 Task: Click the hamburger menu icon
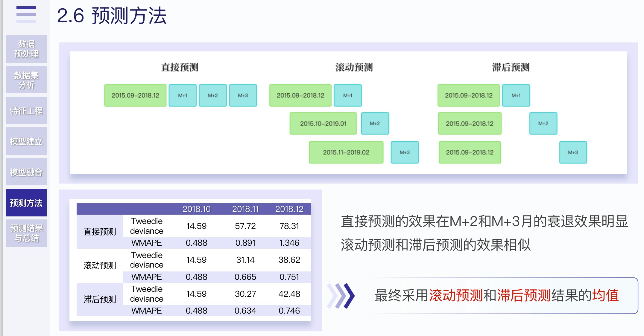click(26, 14)
